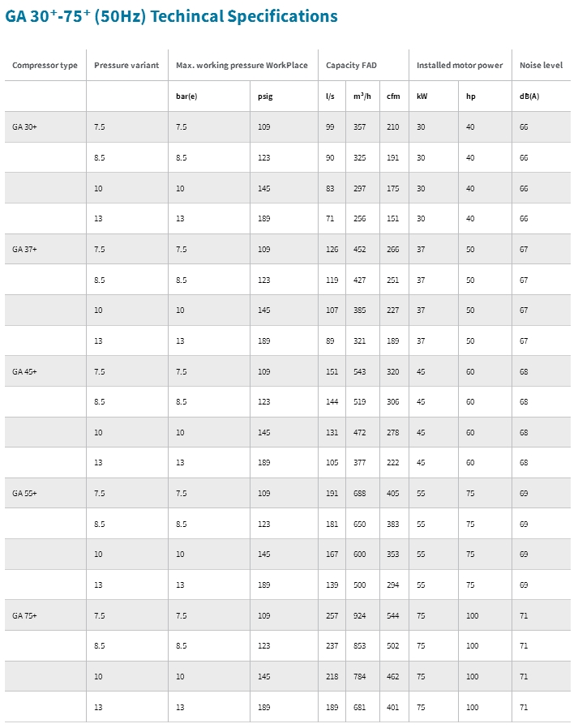Click the cfm unit subheader

point(393,96)
